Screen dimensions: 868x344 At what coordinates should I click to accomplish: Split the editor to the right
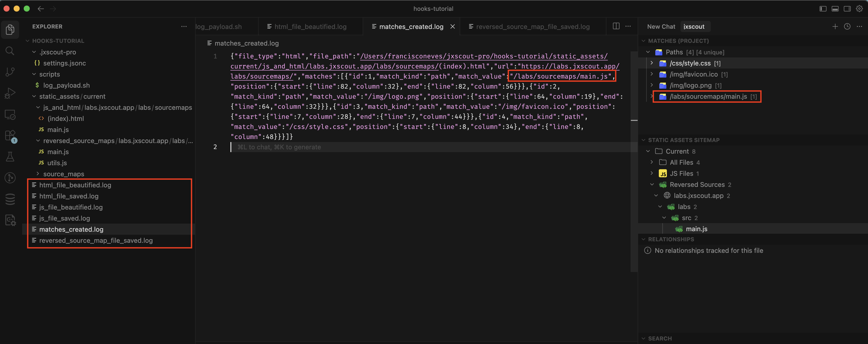click(616, 26)
